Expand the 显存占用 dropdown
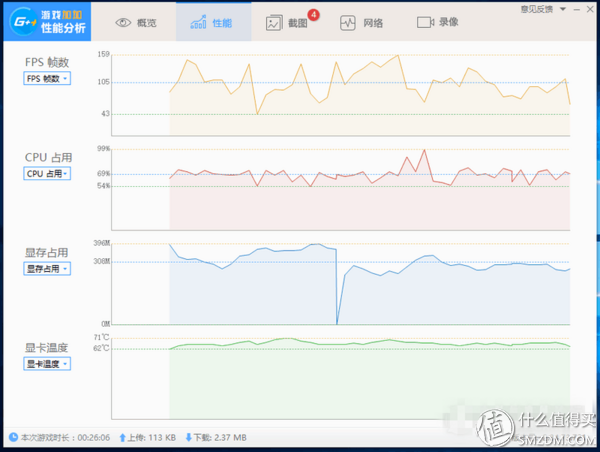 [x=47, y=269]
